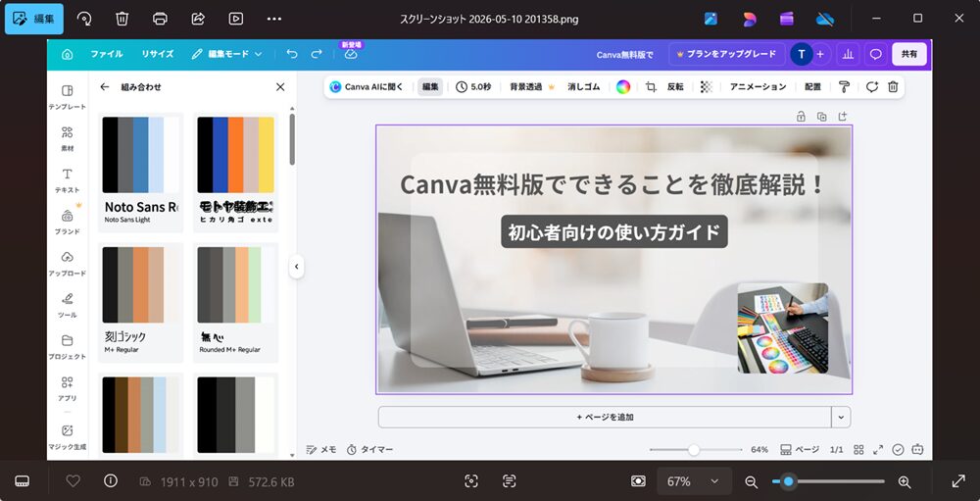Click the 反転 flip button
The height and width of the screenshot is (501, 980).
675,87
